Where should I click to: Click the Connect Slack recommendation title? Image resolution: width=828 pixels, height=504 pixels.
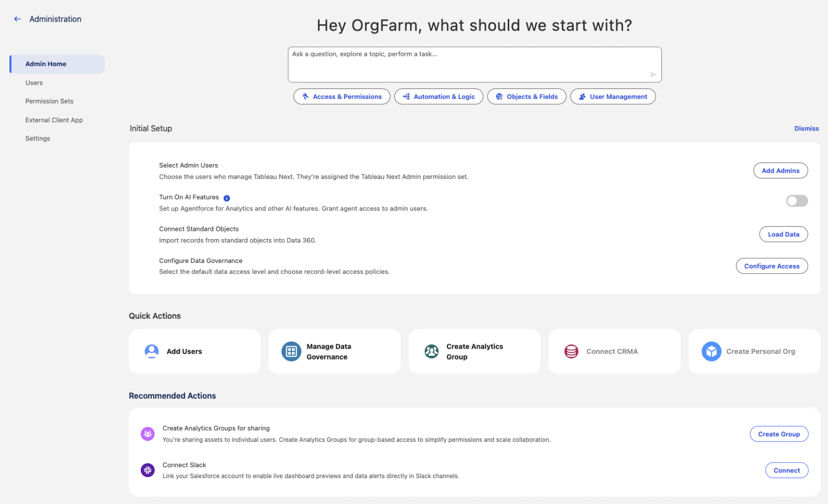tap(184, 465)
